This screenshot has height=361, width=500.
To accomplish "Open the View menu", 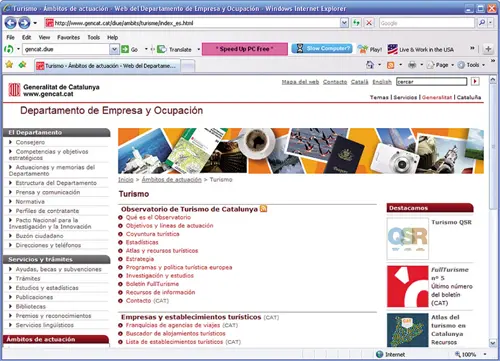I will click(44, 37).
